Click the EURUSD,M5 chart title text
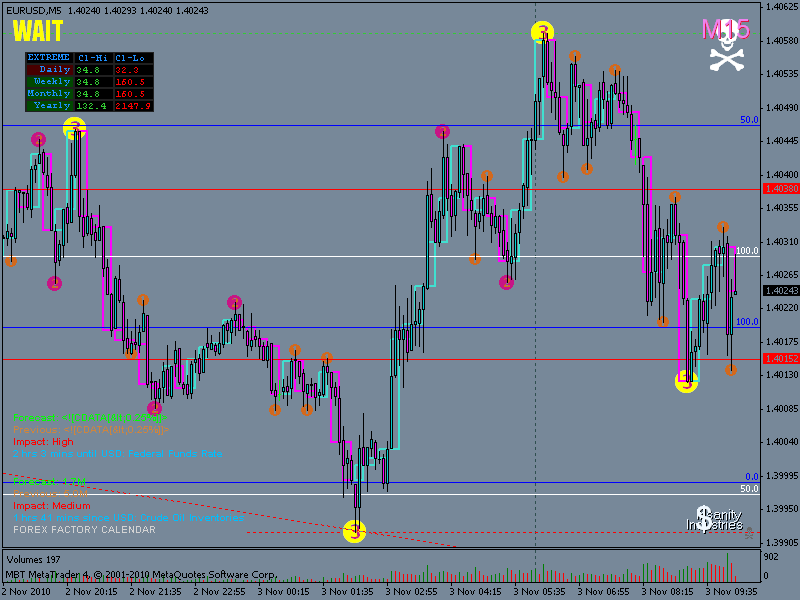 (x=34, y=10)
